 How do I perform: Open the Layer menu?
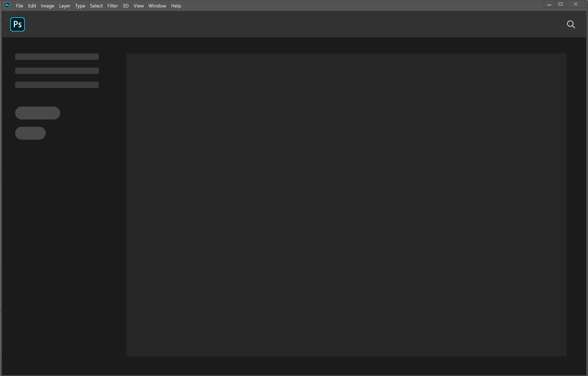click(64, 6)
